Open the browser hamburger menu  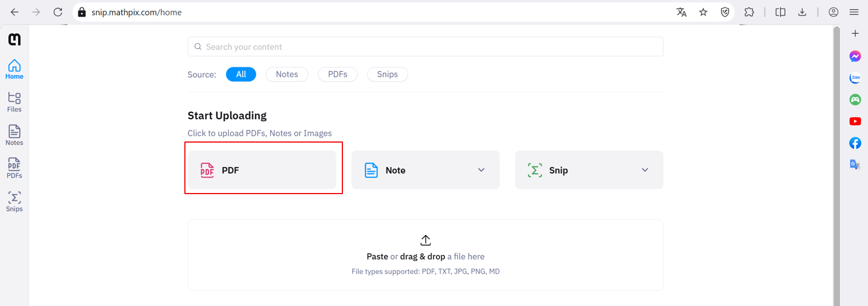854,12
